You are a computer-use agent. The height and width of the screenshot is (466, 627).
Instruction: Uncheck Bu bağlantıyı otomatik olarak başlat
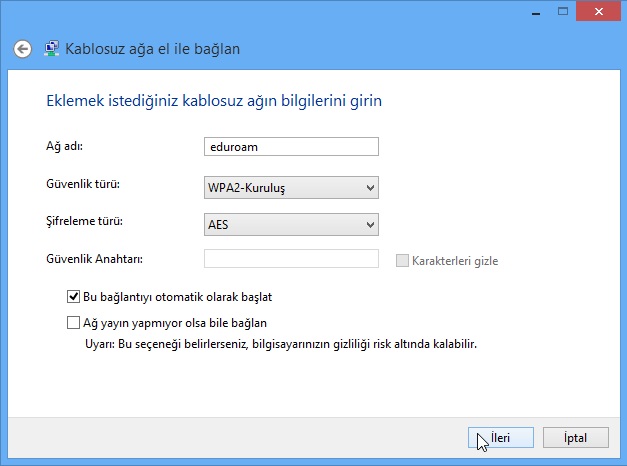coord(73,297)
